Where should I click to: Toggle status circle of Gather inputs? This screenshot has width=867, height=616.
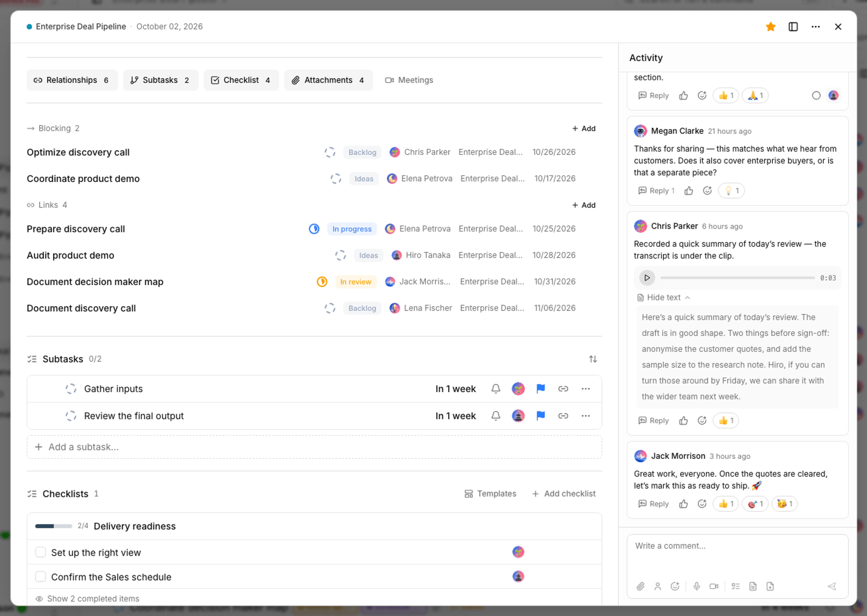coord(71,389)
